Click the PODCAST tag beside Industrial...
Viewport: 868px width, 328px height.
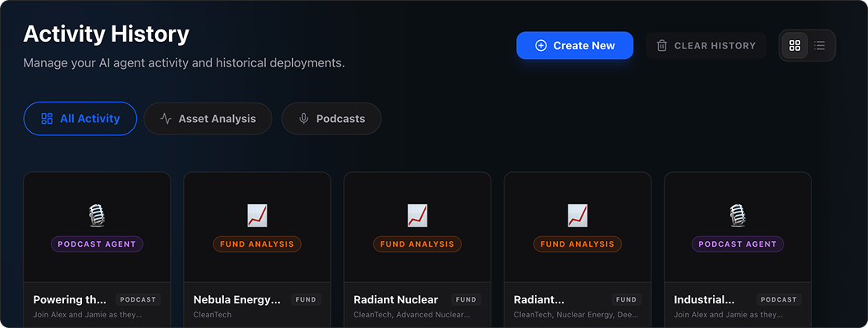(779, 300)
